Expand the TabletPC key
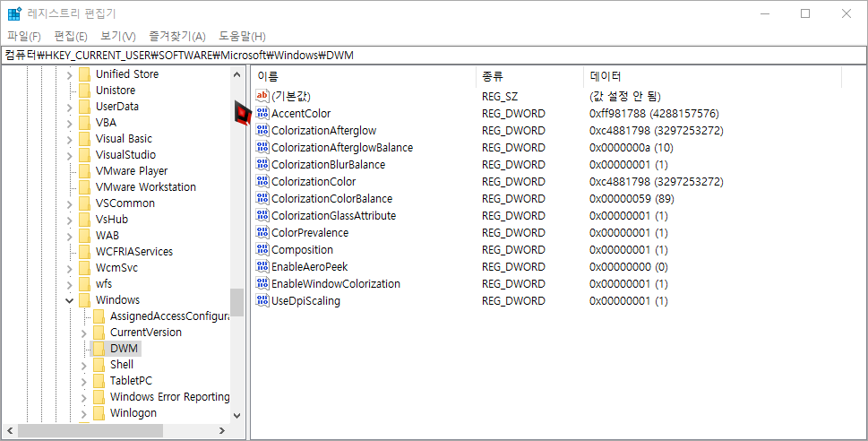This screenshot has height=441, width=868. [x=83, y=381]
